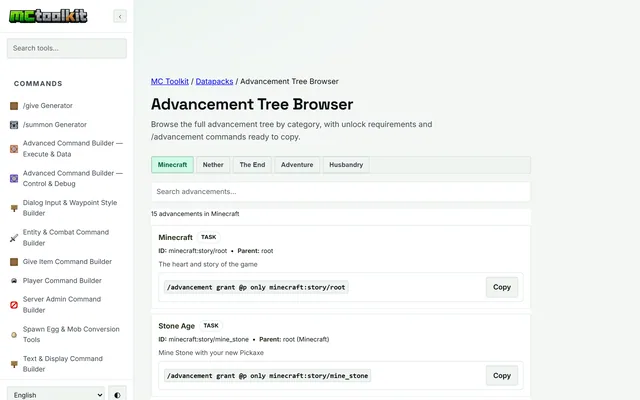Click the ID minecraft:story/mine_stone line
Viewport: 640px width, 400px height.
[x=203, y=339]
